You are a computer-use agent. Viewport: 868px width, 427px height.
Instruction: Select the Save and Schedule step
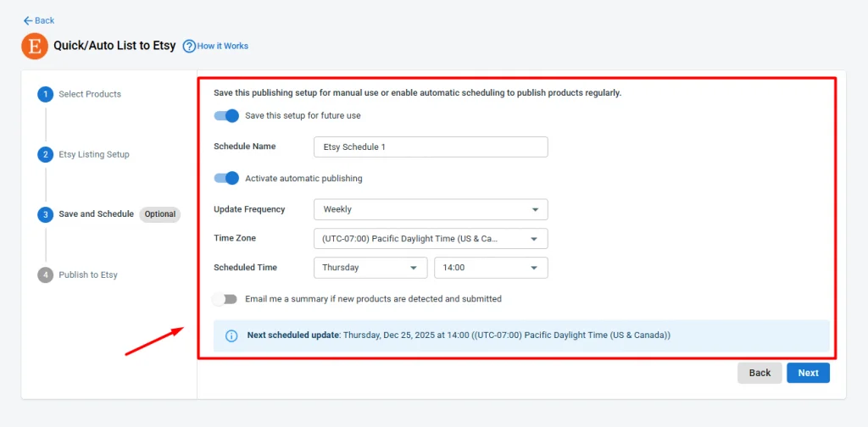click(x=97, y=214)
